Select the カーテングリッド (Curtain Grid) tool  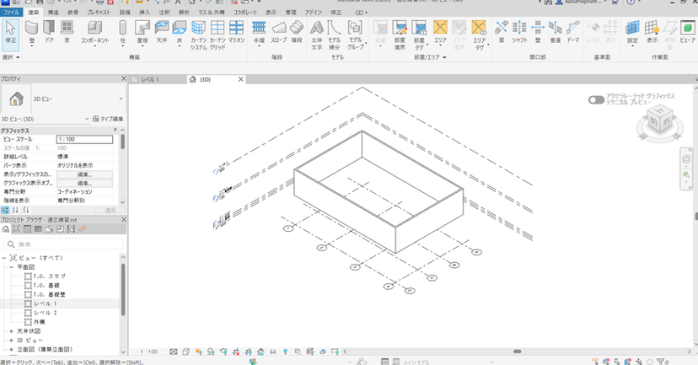(217, 35)
